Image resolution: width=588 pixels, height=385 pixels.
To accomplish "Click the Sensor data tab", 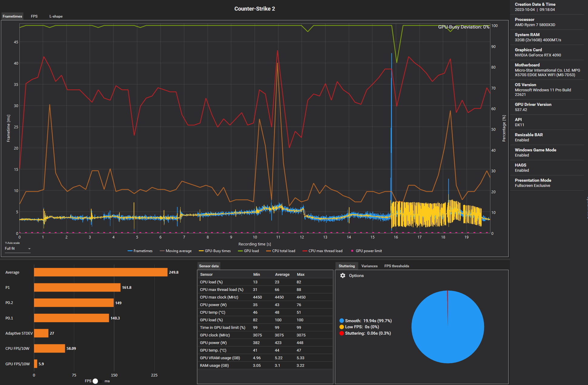I will (x=209, y=266).
